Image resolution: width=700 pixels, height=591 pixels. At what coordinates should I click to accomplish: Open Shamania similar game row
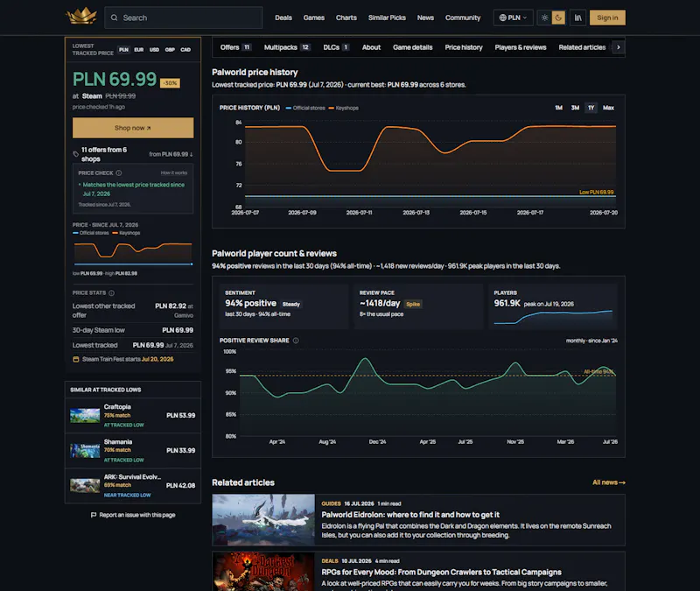tap(133, 450)
